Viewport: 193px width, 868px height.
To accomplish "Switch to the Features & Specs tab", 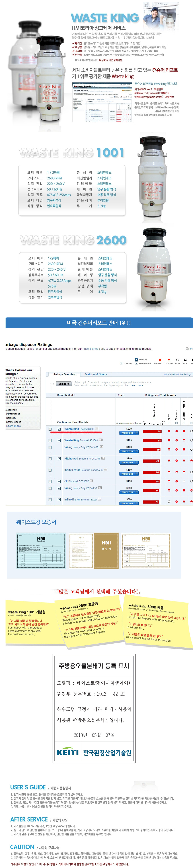I will click(x=95, y=374).
